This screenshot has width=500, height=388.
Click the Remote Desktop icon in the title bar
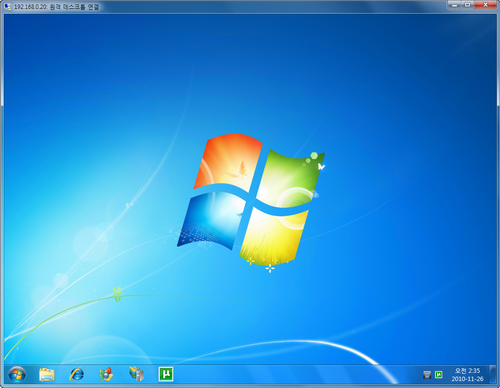[8, 7]
